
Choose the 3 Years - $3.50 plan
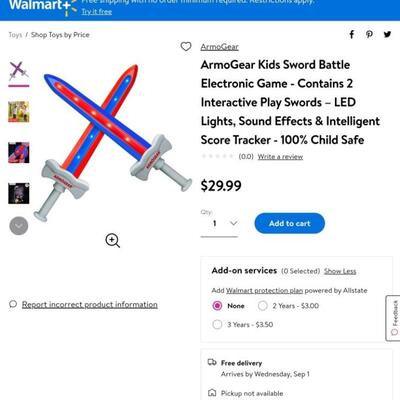coord(217,324)
